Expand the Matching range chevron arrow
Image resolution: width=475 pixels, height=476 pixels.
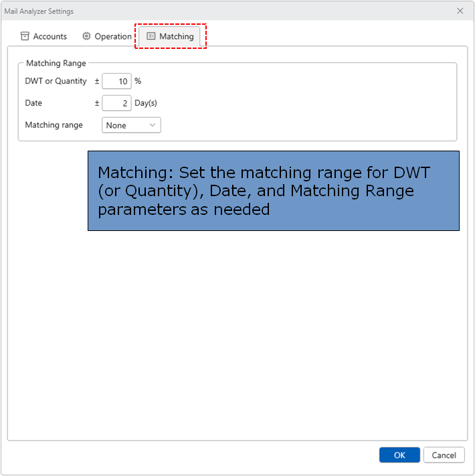153,125
